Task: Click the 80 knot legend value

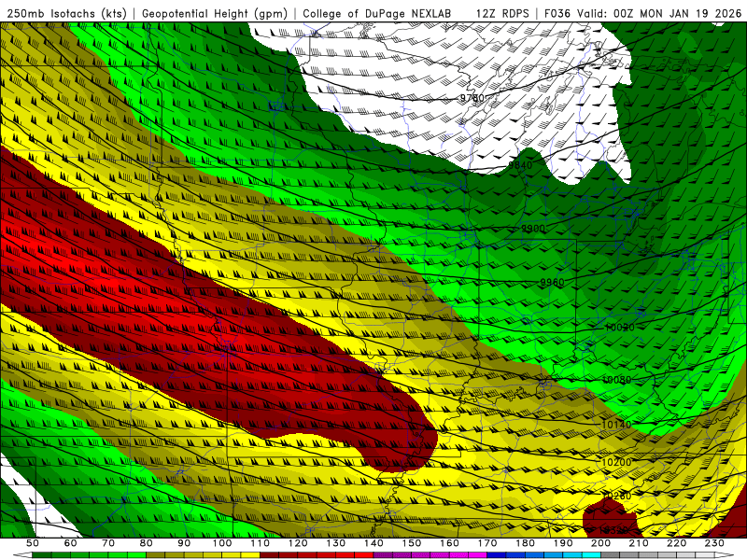Action: click(x=147, y=543)
